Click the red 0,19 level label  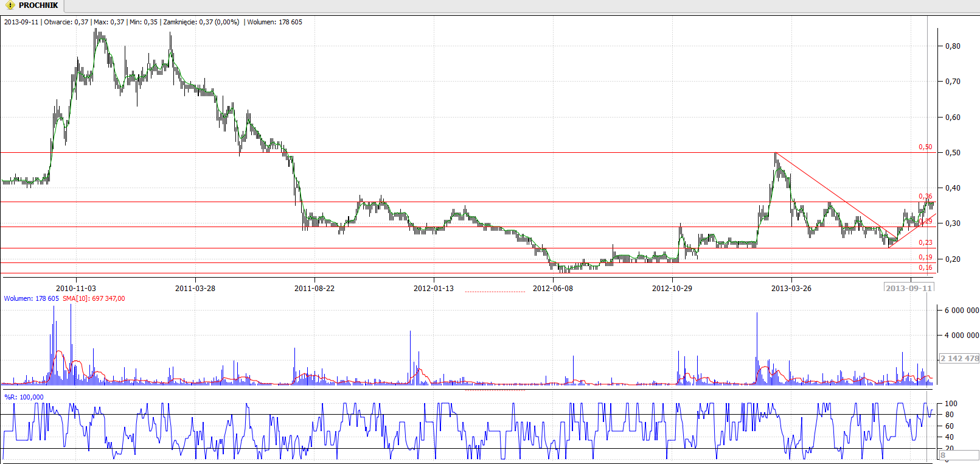point(925,257)
